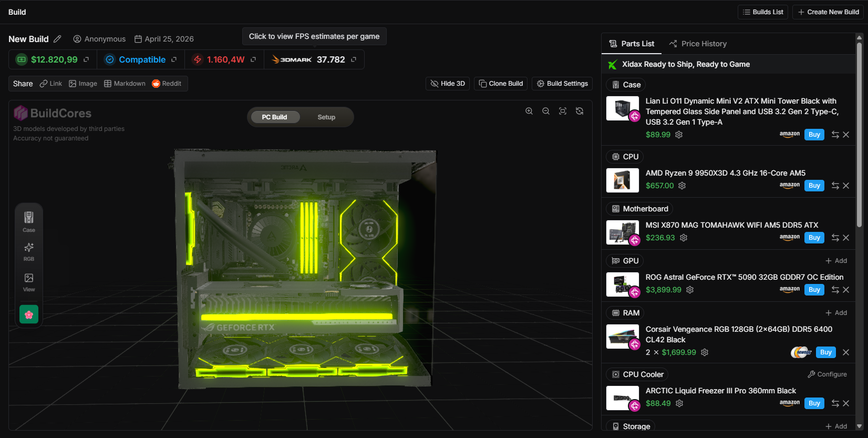Buy the Corsair Vengeance RAM from Newegg
868x438 pixels.
(x=826, y=352)
